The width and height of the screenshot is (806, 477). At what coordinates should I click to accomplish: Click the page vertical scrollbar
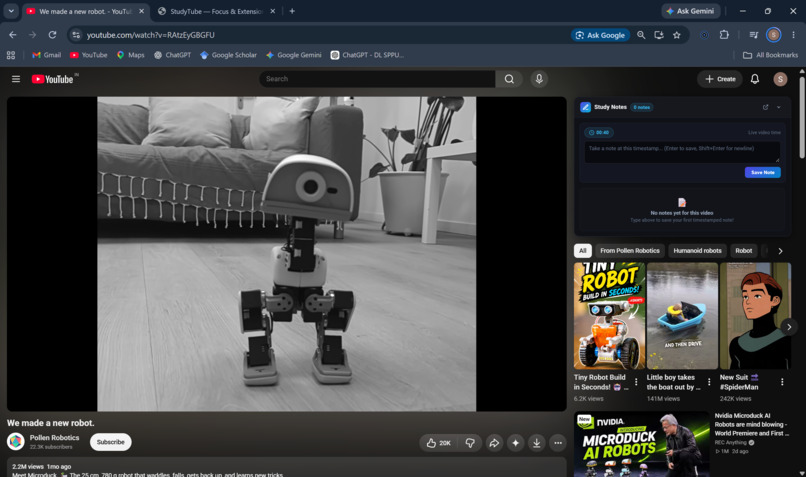click(x=802, y=116)
